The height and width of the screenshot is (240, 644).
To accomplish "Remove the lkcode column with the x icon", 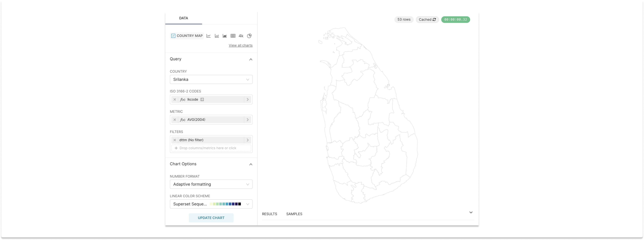I will pos(175,99).
